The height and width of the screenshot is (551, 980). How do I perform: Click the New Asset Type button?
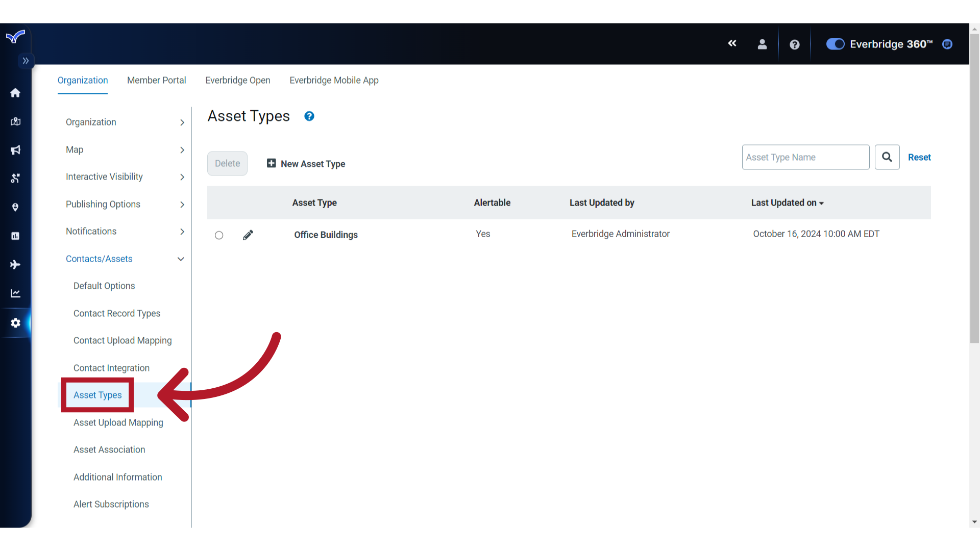[306, 163]
